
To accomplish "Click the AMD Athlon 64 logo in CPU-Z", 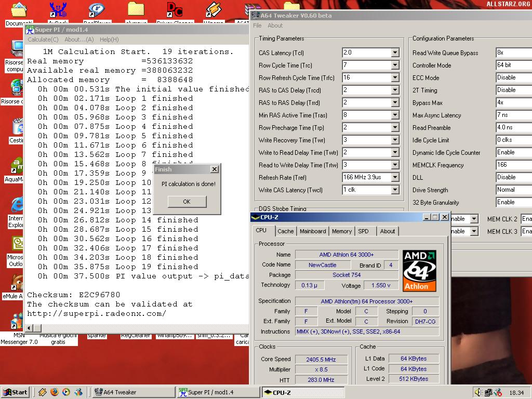I will click(x=419, y=271).
